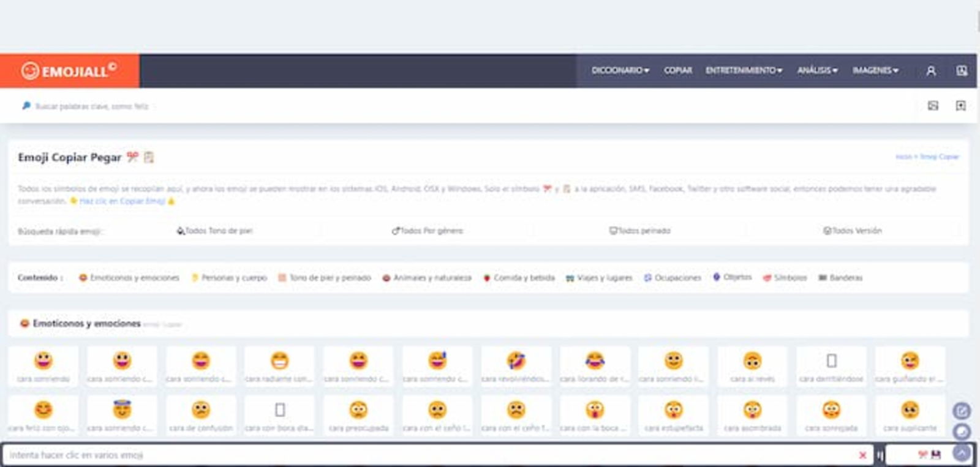
Task: Select the smiling emoji with halo
Action: tap(122, 415)
